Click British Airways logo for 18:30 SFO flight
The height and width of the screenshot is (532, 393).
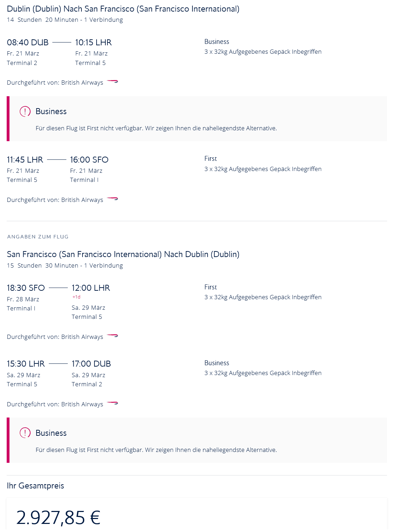(x=112, y=336)
